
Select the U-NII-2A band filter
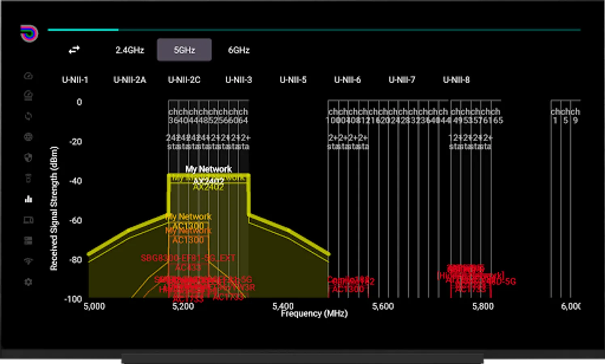point(130,80)
